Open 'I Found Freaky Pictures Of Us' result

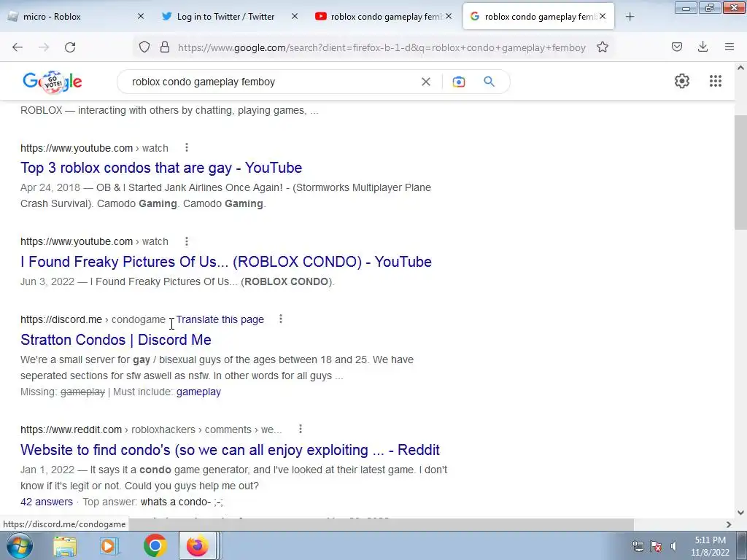pyautogui.click(x=226, y=262)
